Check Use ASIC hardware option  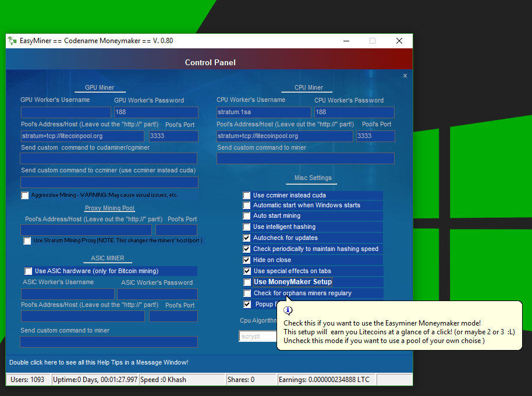point(28,271)
